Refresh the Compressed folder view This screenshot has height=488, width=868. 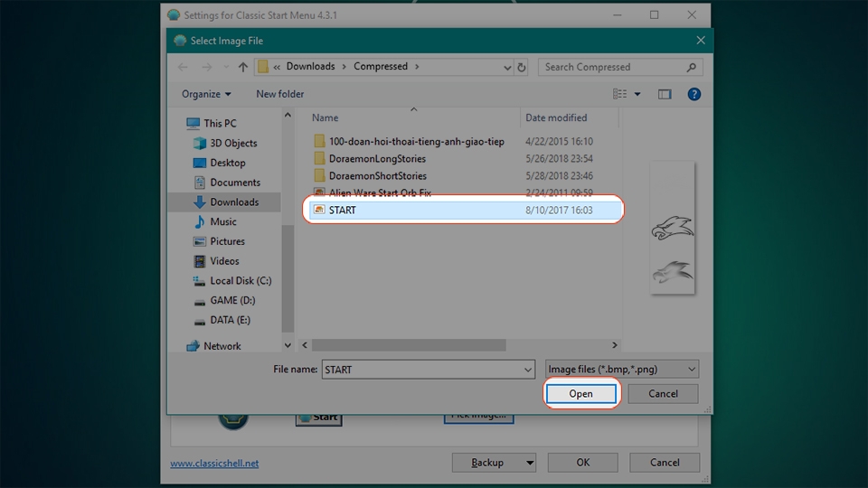(522, 67)
